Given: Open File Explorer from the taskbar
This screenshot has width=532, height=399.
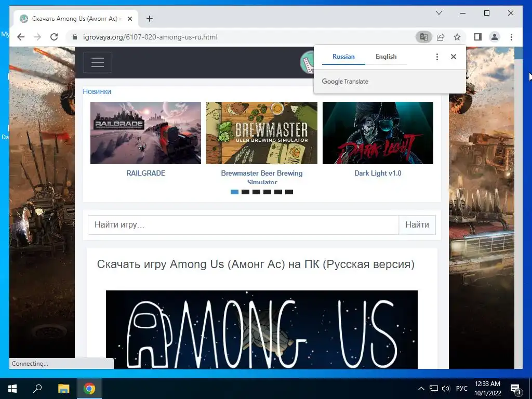Looking at the screenshot, I should (x=63, y=389).
